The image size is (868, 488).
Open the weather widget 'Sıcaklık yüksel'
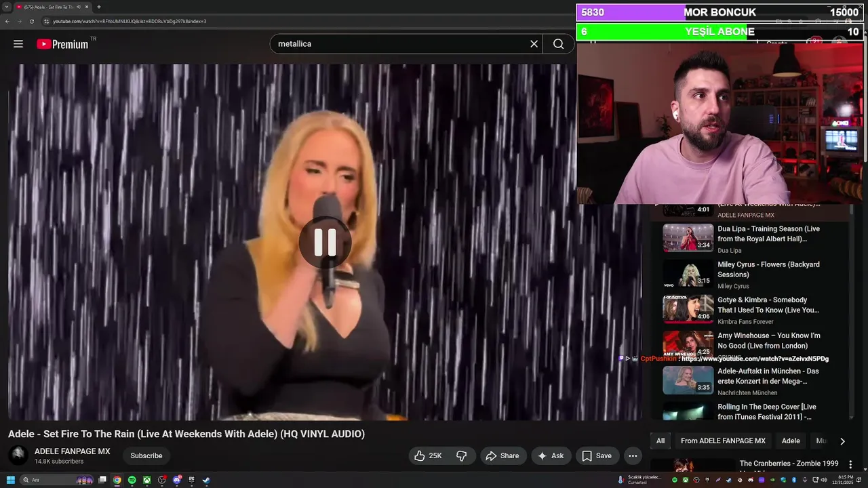tap(639, 480)
